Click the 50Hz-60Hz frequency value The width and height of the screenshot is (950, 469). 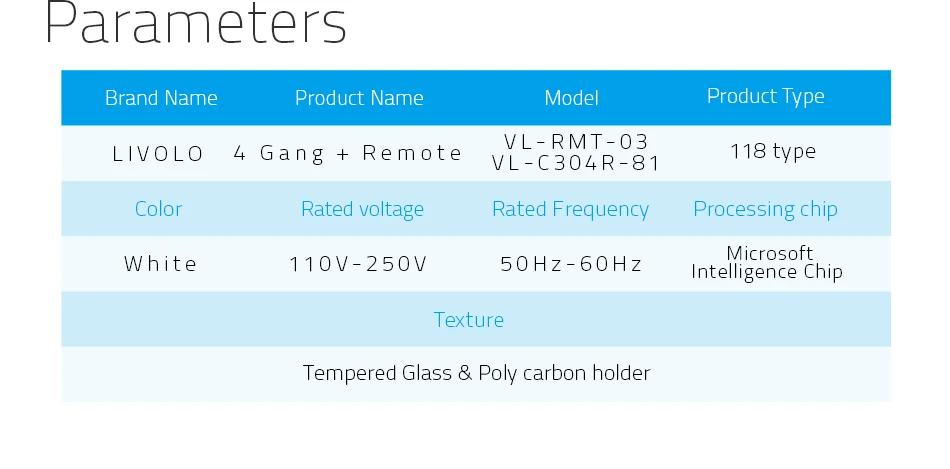coord(571,264)
